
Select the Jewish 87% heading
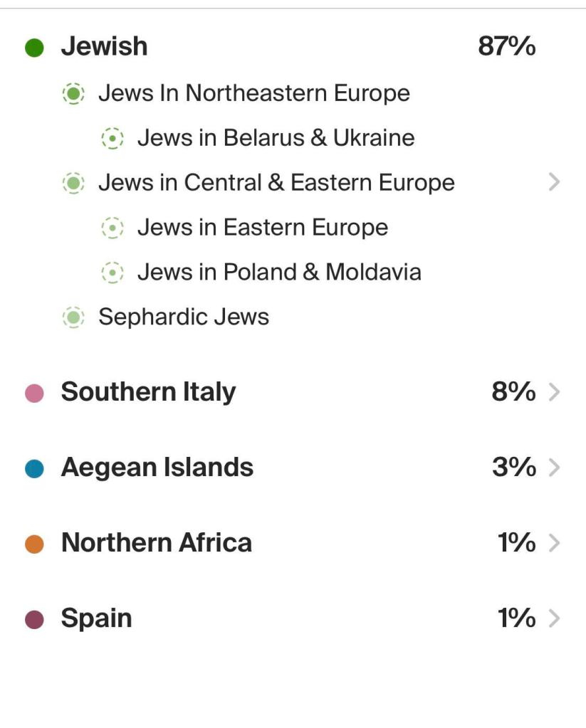[105, 47]
